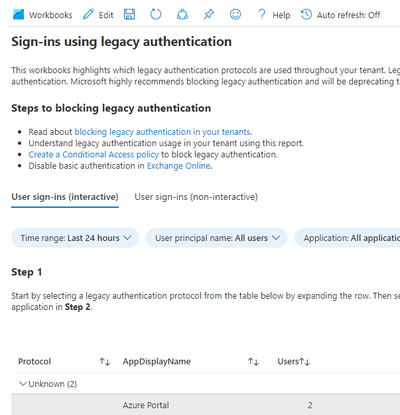Click the share workbook icon
This screenshot has height=415, width=400.
[x=182, y=14]
